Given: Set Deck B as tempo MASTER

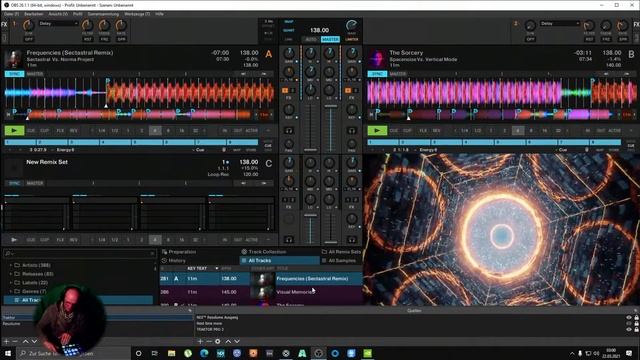Looking at the screenshot, I should (398, 74).
